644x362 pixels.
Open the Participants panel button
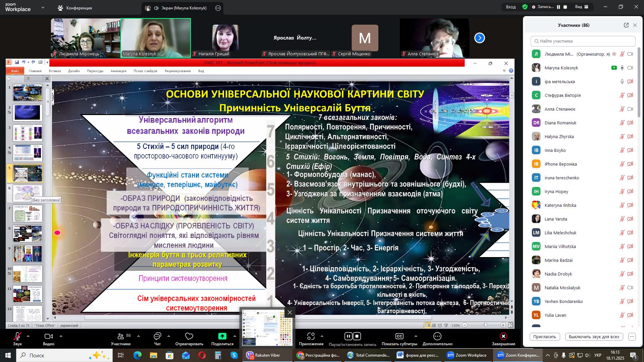tap(121, 337)
